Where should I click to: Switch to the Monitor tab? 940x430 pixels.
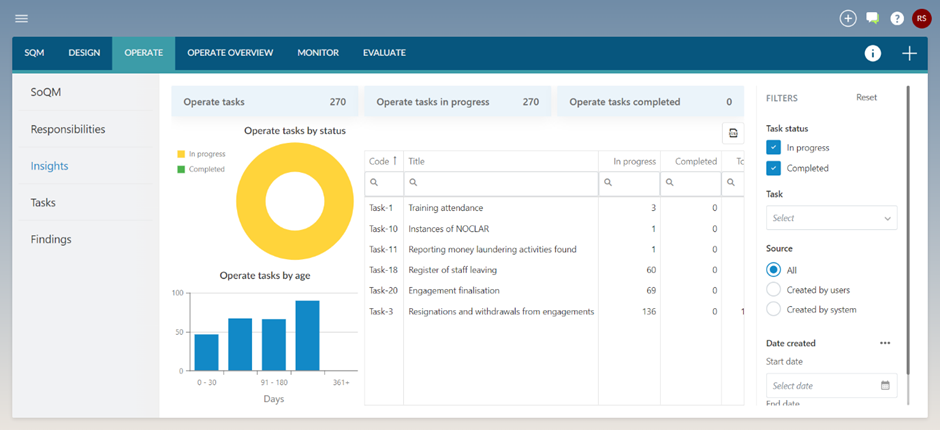pos(318,53)
